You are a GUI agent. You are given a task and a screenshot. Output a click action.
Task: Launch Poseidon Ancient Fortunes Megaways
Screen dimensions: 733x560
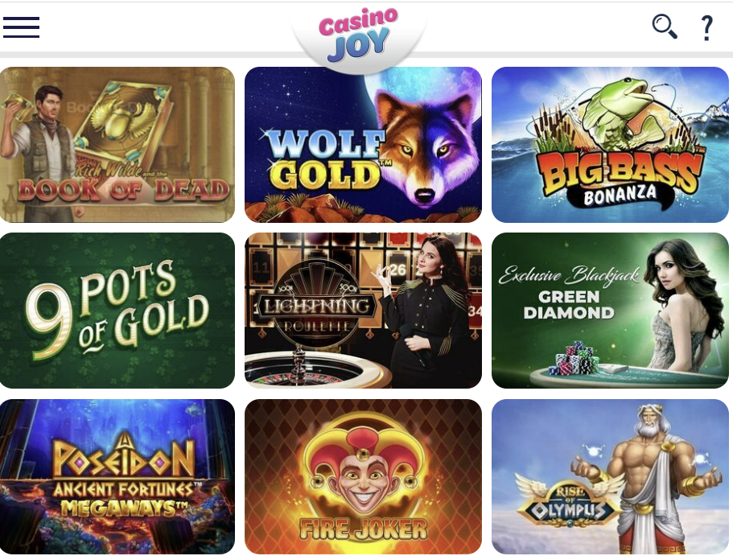117,476
